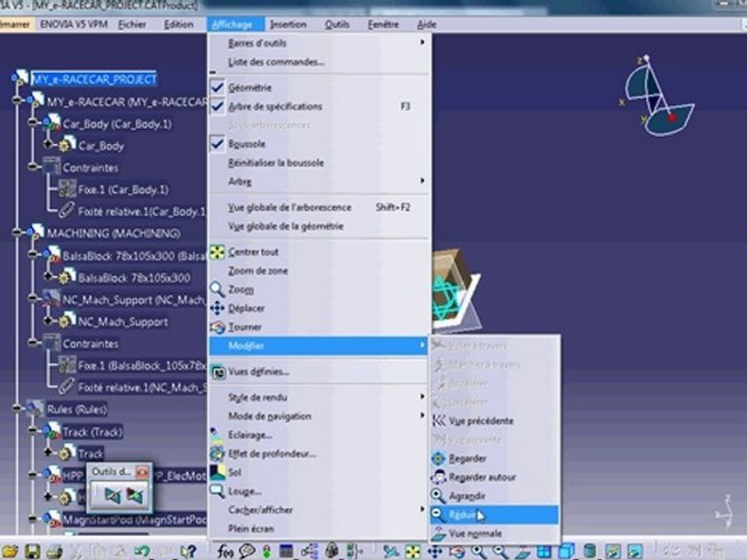This screenshot has width=747, height=560.
Task: Select MY_e-RACECAR_PROJECT root tree node
Action: point(94,79)
